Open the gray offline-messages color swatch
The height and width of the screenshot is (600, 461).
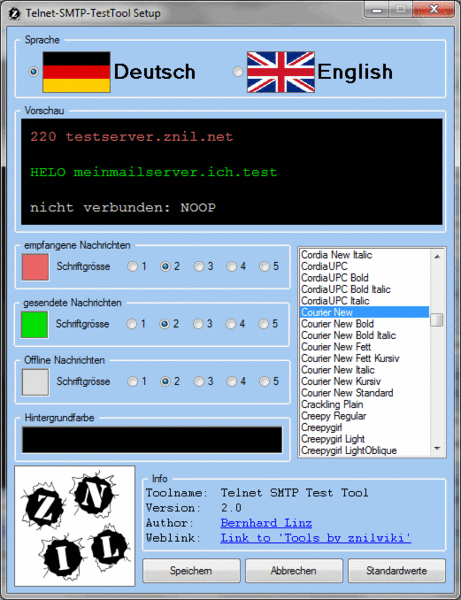[x=35, y=382]
